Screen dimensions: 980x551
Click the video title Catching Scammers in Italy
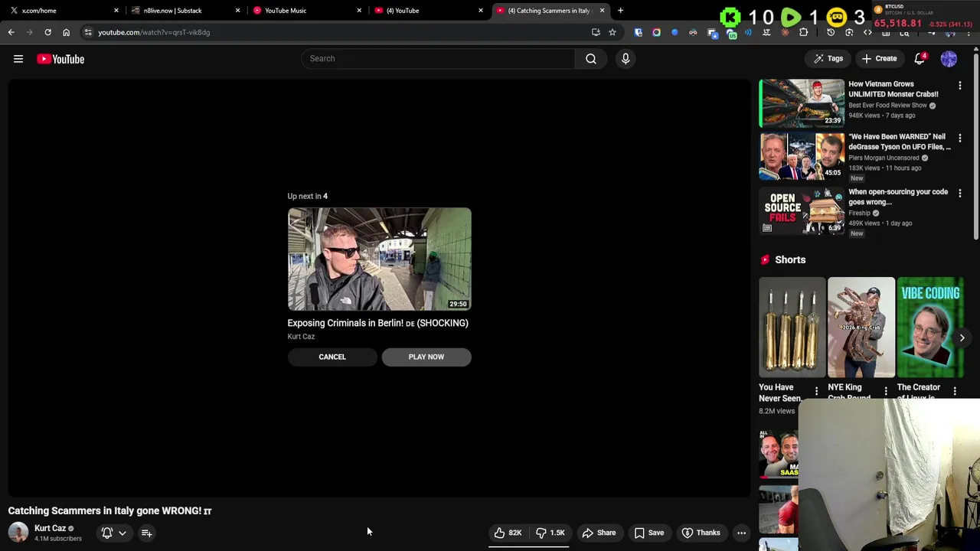click(109, 510)
